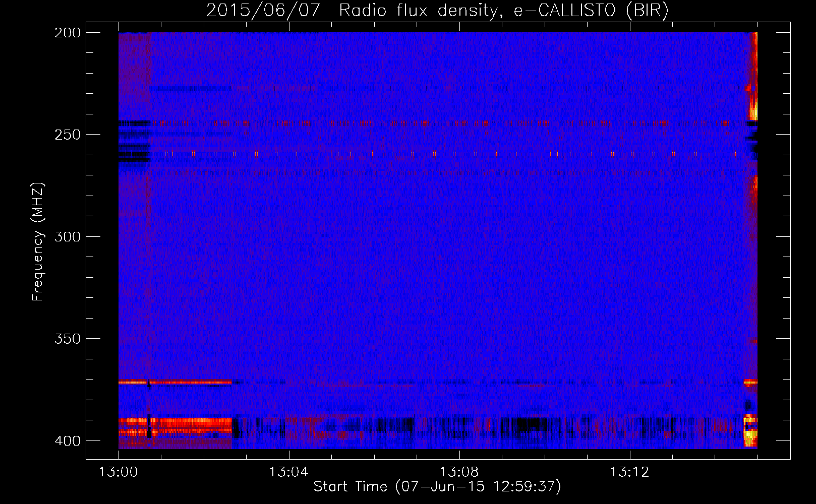The height and width of the screenshot is (504, 816).
Task: Click the 200 frequency tick label
Action: (x=68, y=33)
